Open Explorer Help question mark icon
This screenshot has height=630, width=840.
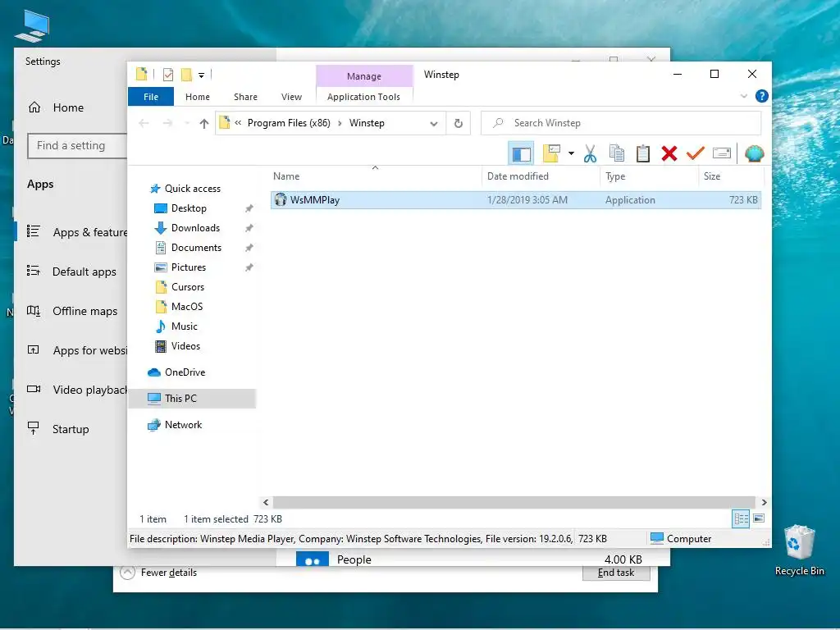click(x=761, y=96)
